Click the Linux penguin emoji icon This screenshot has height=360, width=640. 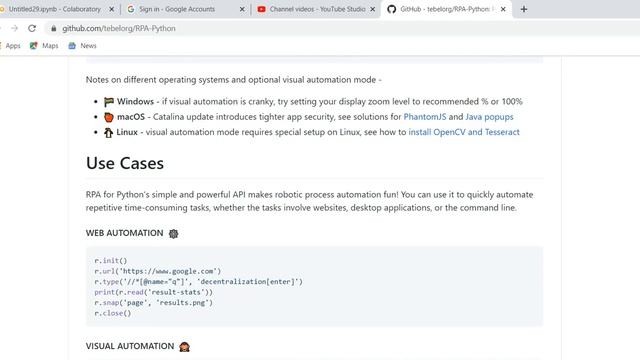tap(108, 133)
